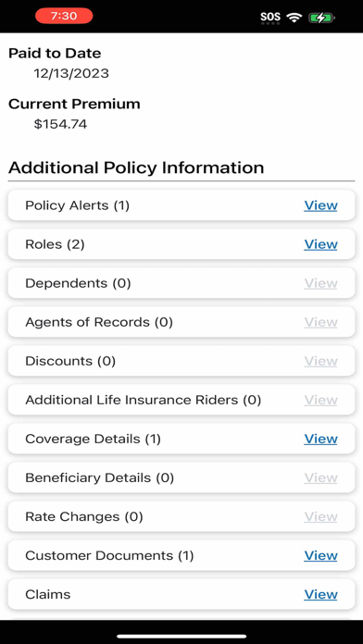Open View link for Roles
Screen dimensions: 363x644
320,244
